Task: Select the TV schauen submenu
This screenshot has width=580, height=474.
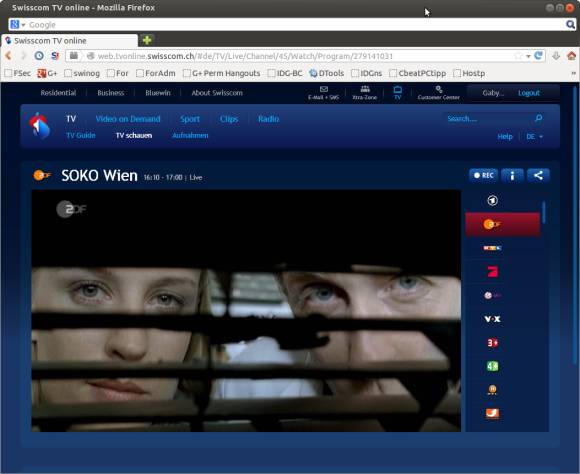Action: coord(134,135)
